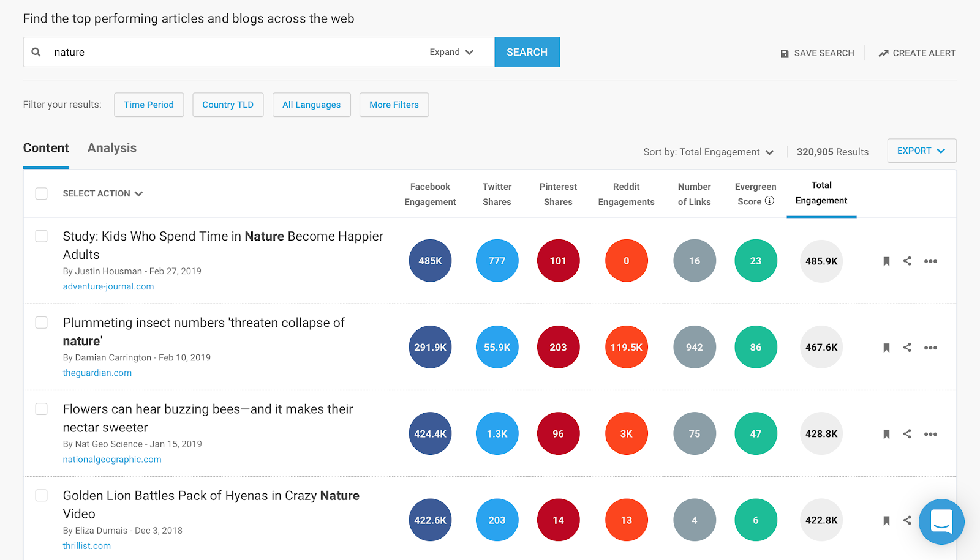This screenshot has height=560, width=980.
Task: Share the Plummeting insect numbers article
Action: point(907,348)
